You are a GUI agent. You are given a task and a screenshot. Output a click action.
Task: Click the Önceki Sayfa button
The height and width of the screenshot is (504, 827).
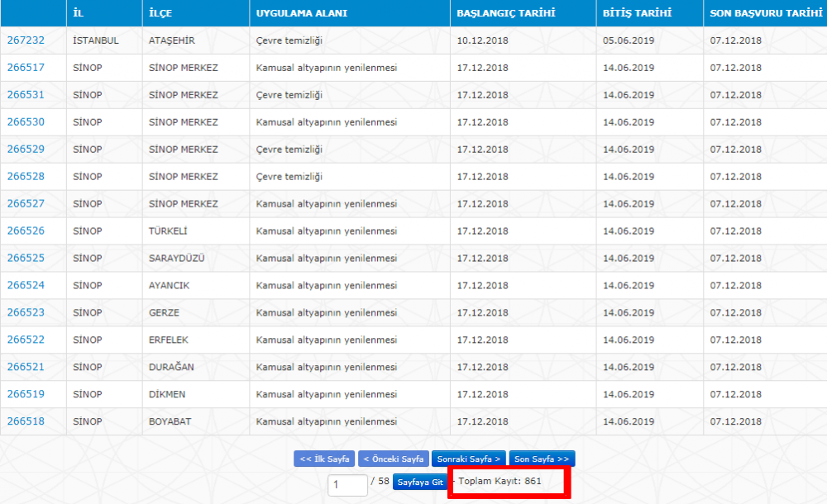point(394,459)
